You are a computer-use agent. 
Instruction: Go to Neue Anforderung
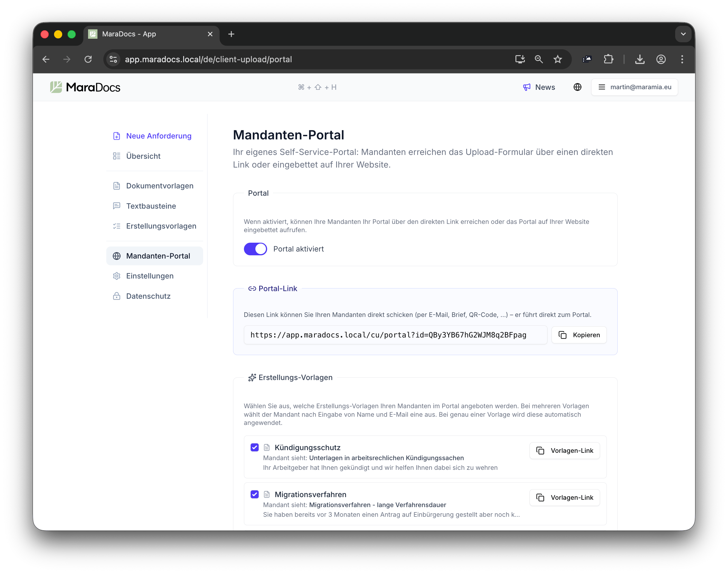pos(155,136)
